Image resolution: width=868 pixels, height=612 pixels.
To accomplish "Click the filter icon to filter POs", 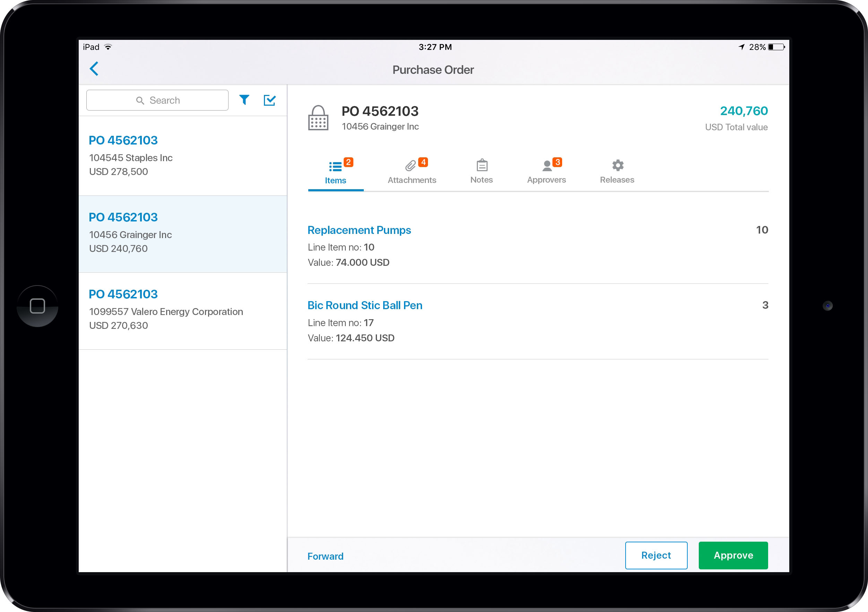I will pyautogui.click(x=245, y=101).
